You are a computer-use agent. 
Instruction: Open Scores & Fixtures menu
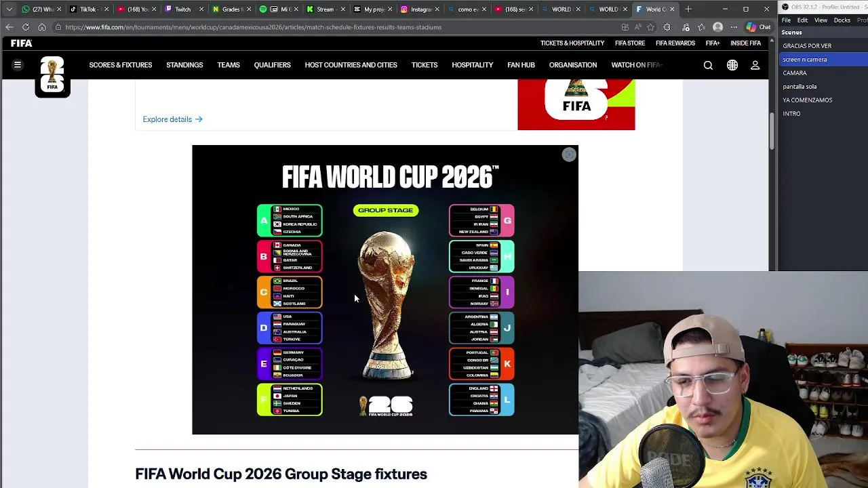click(x=121, y=65)
